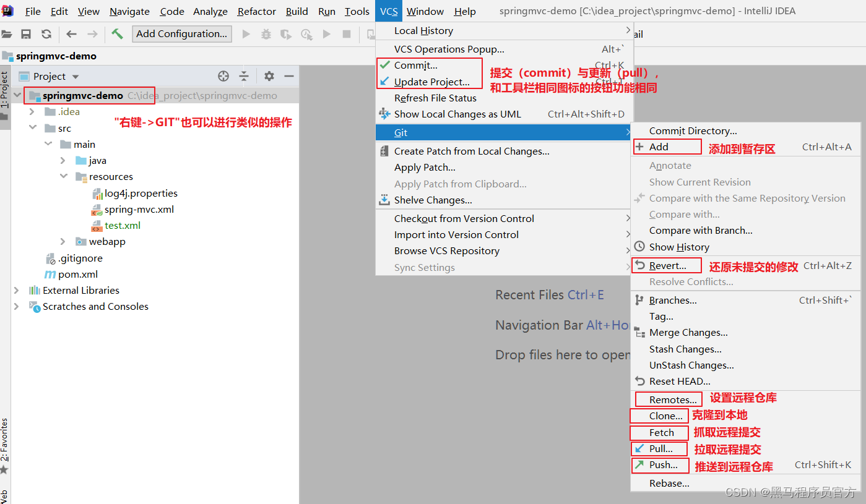Select Commit... in the VCS menu
This screenshot has width=866, height=504.
click(504, 65)
